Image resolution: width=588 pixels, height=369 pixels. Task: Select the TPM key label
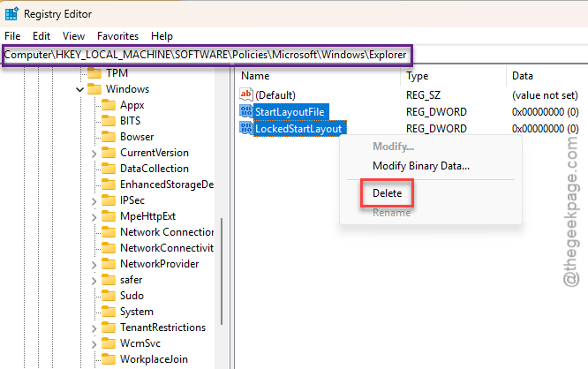pyautogui.click(x=117, y=72)
